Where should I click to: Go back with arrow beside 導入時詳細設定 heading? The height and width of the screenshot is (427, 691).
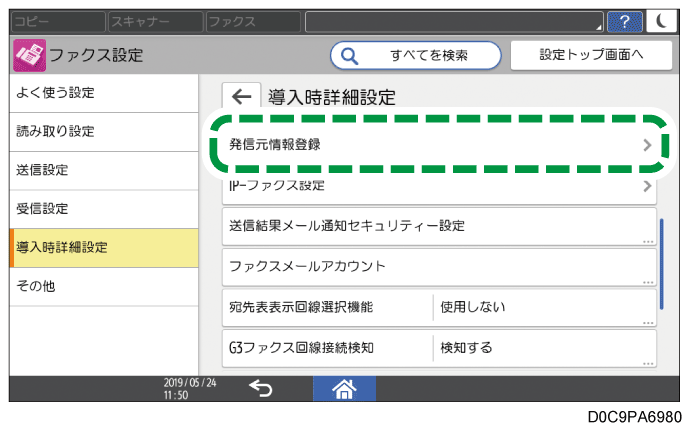tap(241, 96)
